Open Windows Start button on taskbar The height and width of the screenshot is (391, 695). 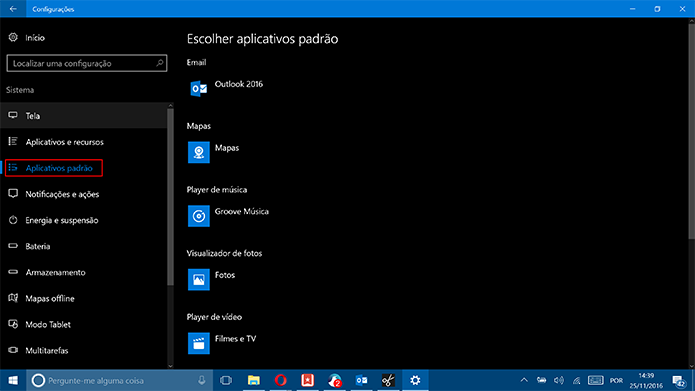pyautogui.click(x=13, y=380)
